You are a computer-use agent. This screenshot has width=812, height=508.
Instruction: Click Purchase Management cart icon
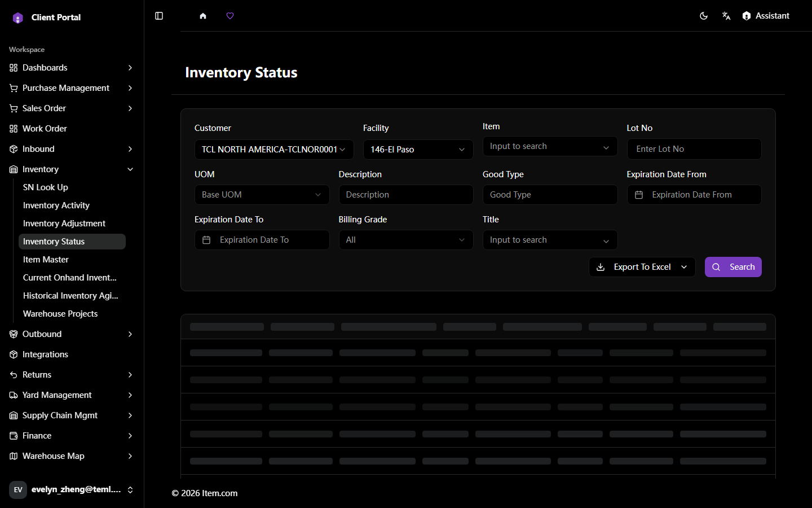point(14,88)
